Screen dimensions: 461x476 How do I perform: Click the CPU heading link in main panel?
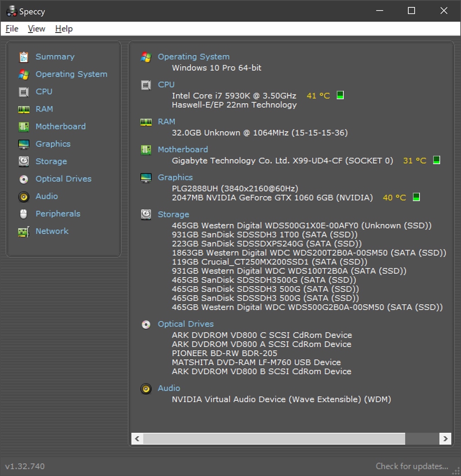[166, 85]
